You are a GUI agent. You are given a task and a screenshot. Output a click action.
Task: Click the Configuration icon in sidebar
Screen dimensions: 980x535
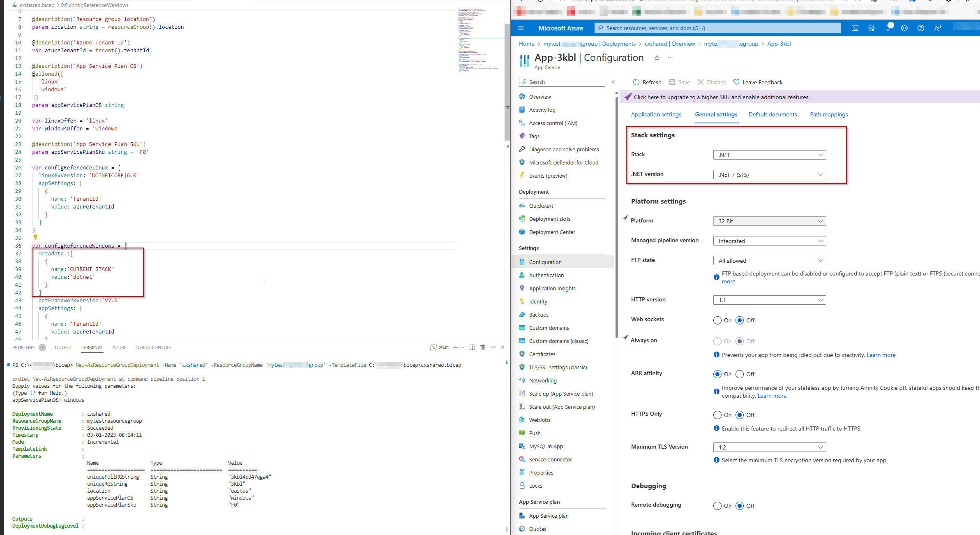tap(523, 262)
